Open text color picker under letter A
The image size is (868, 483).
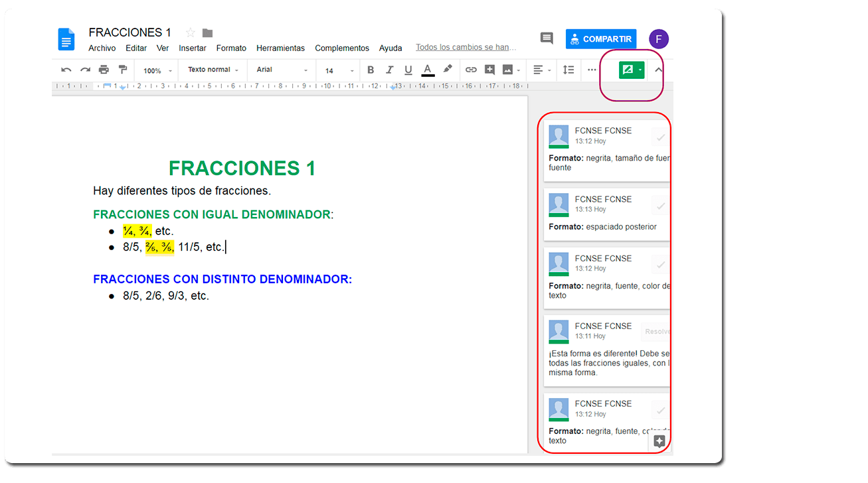point(428,70)
